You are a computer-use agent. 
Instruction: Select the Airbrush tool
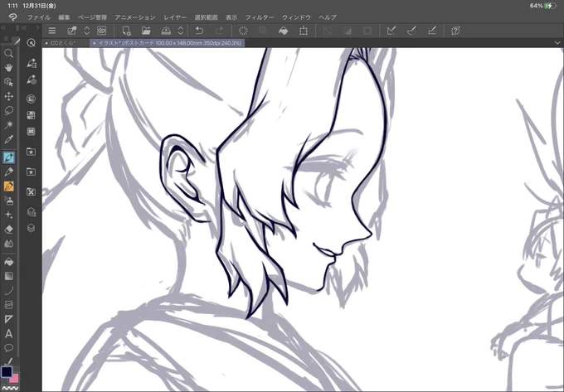(x=8, y=201)
